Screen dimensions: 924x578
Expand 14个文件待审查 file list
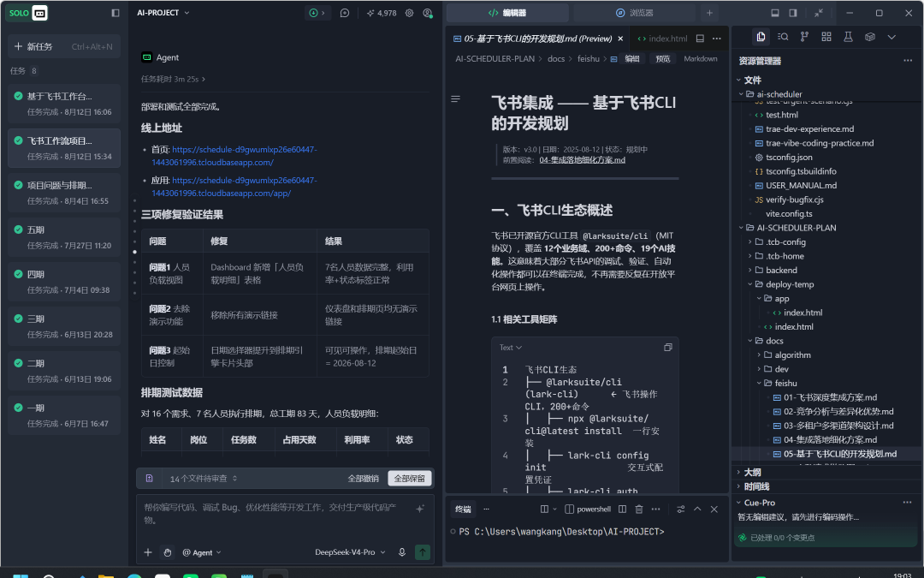click(x=204, y=479)
